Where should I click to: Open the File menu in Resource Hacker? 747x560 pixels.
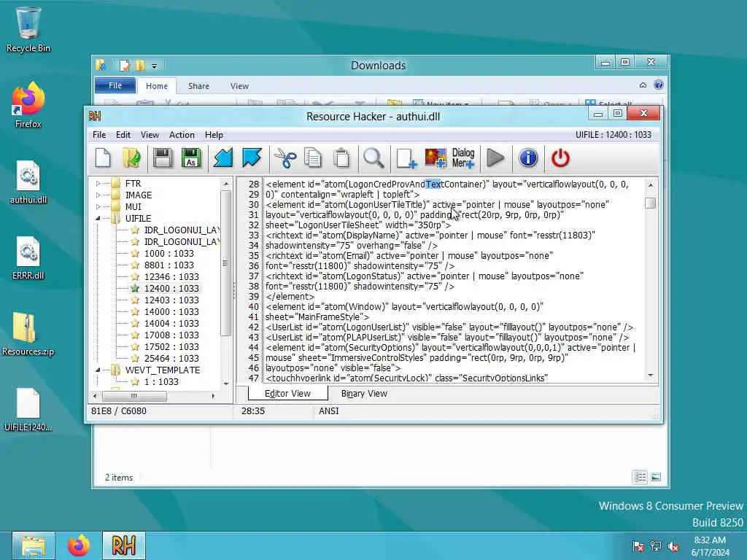tap(99, 135)
